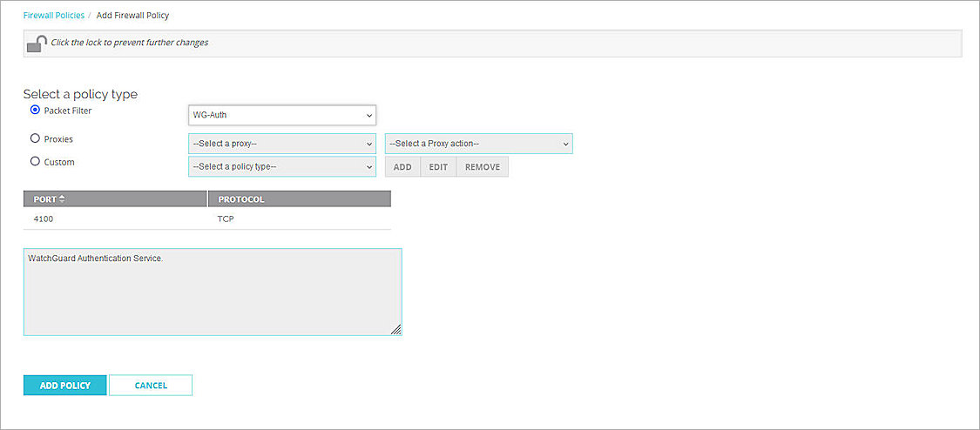
Task: Click the ADD custom policy button
Action: pos(402,167)
